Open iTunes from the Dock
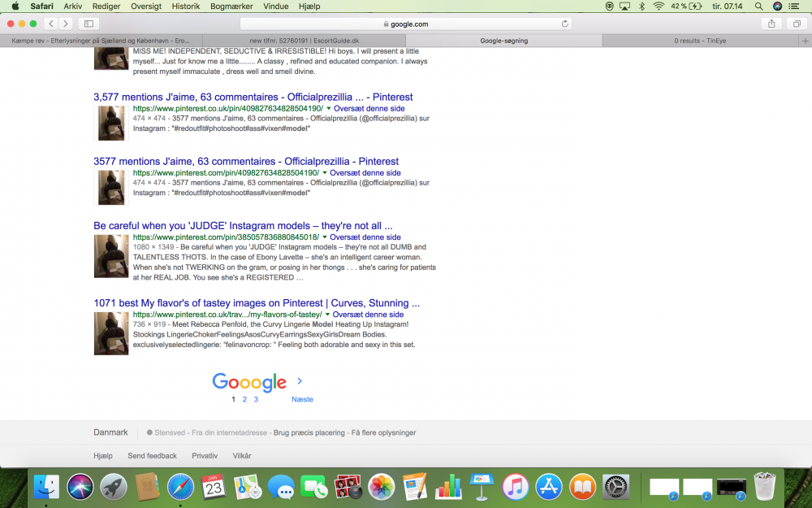The image size is (812, 508). tap(516, 487)
